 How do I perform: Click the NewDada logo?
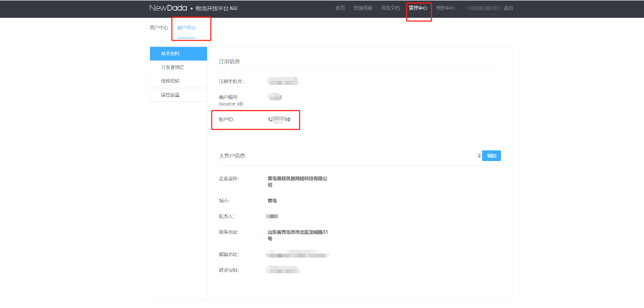(168, 8)
